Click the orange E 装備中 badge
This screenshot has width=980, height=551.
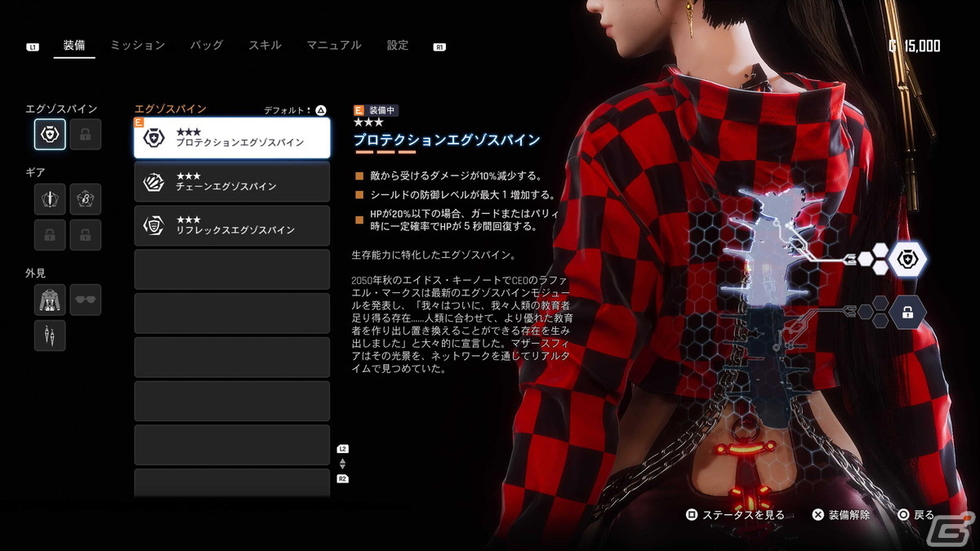pyautogui.click(x=376, y=109)
